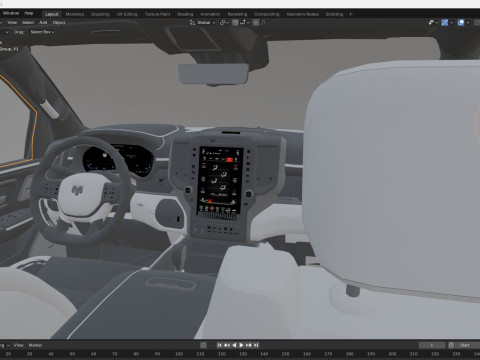Viewport: 480px width, 360px height.
Task: Switch to the Modeling workspace tab
Action: click(75, 14)
